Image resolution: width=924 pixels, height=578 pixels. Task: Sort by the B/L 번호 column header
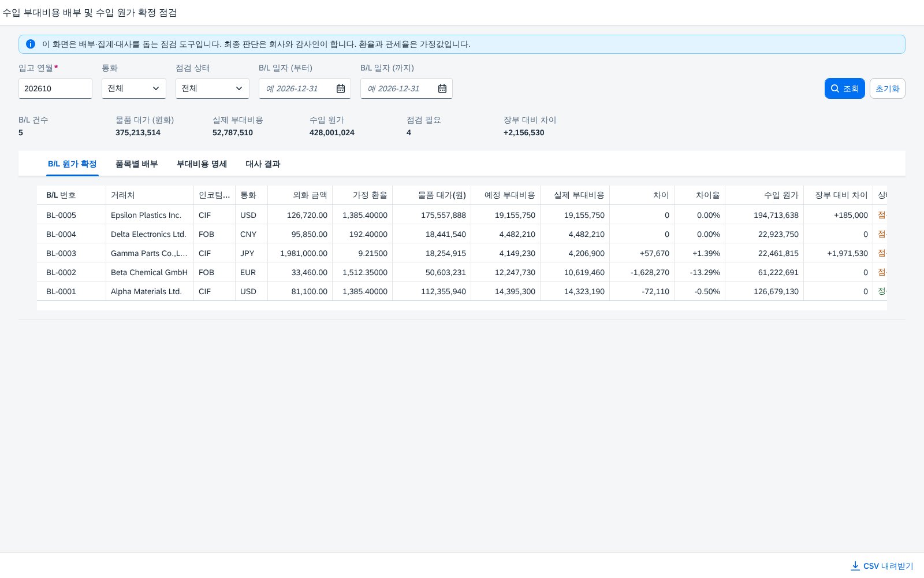click(x=72, y=195)
